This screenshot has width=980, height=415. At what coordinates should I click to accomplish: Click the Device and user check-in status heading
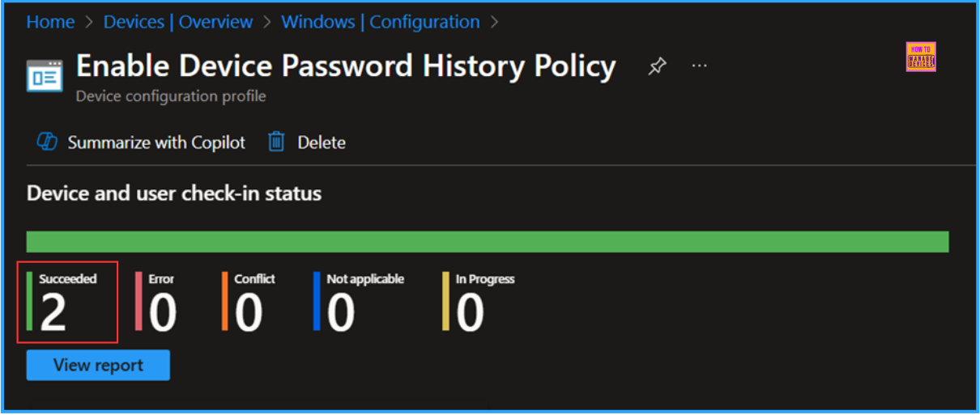point(174,193)
